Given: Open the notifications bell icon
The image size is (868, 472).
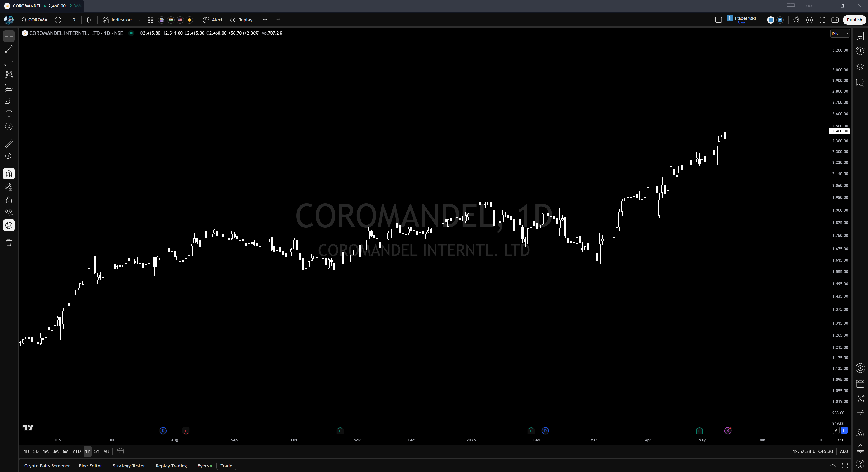Looking at the screenshot, I should pos(860,448).
